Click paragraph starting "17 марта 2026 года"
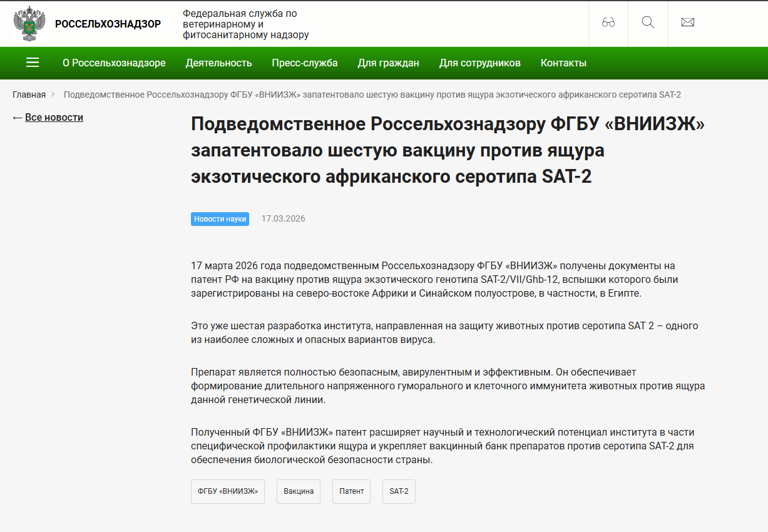Screen dimensions: 768x532 pos(434,279)
